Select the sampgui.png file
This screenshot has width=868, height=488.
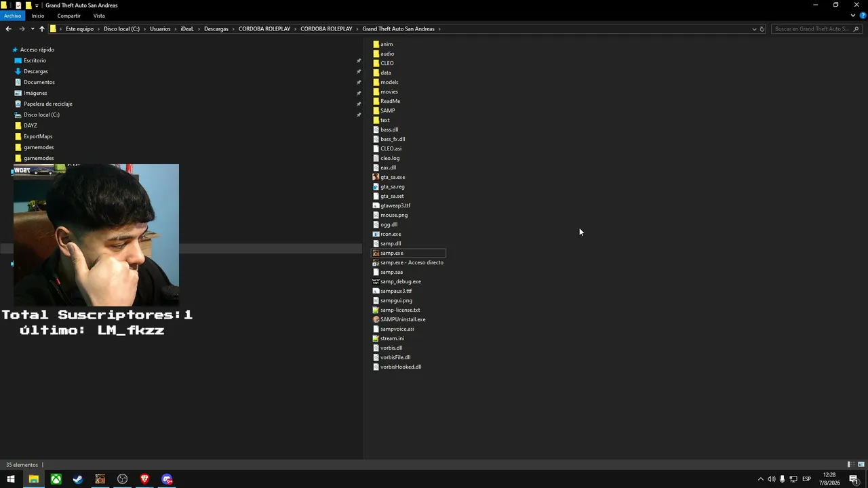point(396,300)
